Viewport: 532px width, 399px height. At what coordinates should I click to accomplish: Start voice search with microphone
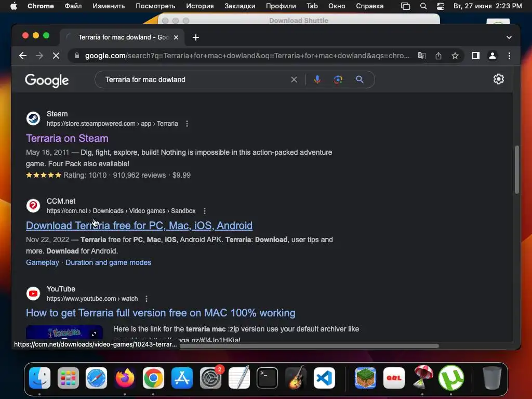click(x=317, y=79)
